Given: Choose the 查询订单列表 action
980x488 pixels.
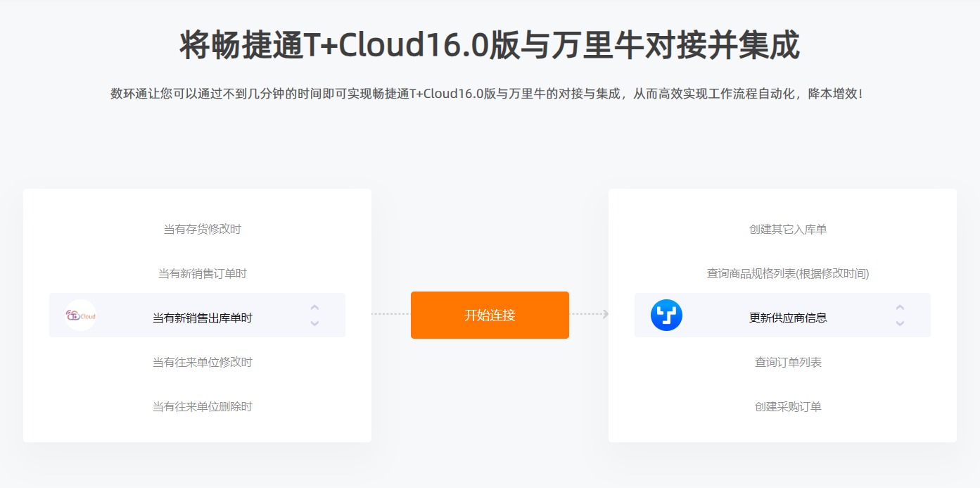Looking at the screenshot, I should [x=788, y=362].
